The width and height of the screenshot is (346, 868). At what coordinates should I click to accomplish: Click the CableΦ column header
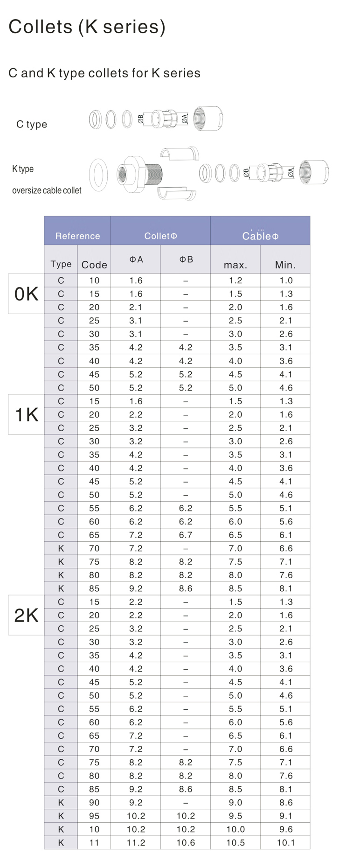tap(260, 236)
